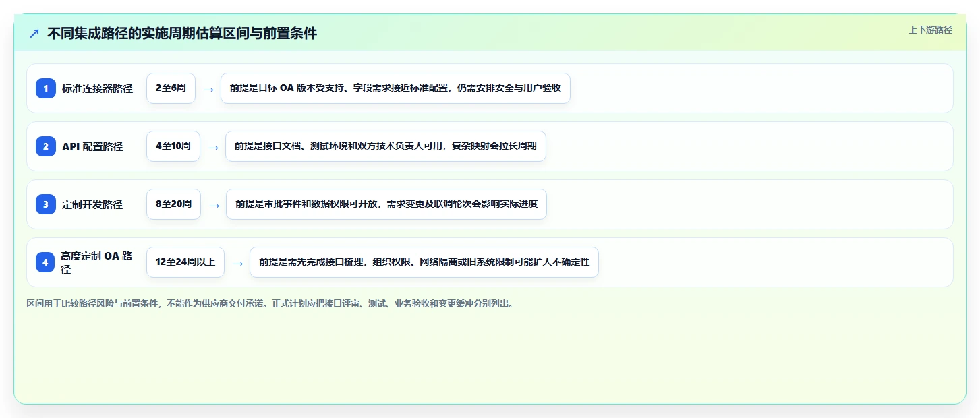Click the 定制开发路径 label
This screenshot has width=980, height=418.
point(92,204)
